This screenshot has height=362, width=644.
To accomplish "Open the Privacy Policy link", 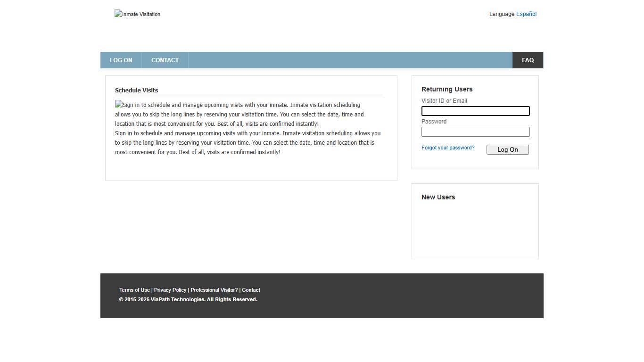I will [x=170, y=290].
